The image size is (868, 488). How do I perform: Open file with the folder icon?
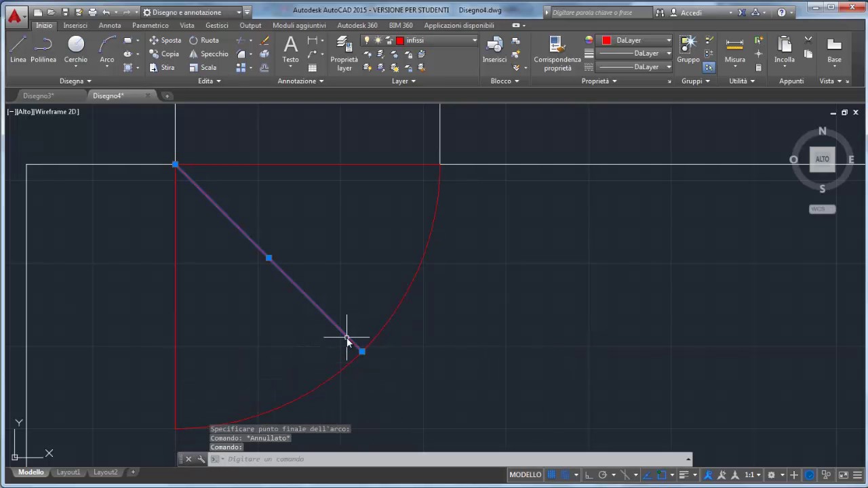point(51,12)
